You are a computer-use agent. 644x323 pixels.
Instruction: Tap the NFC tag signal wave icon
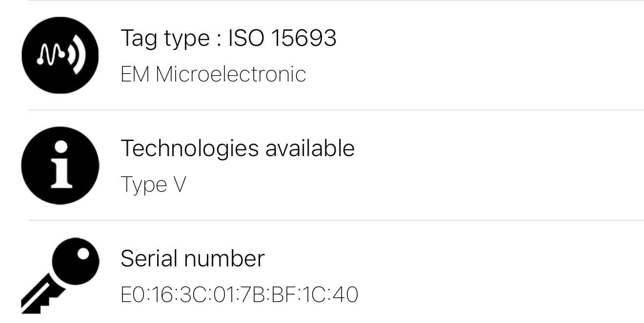click(x=60, y=55)
